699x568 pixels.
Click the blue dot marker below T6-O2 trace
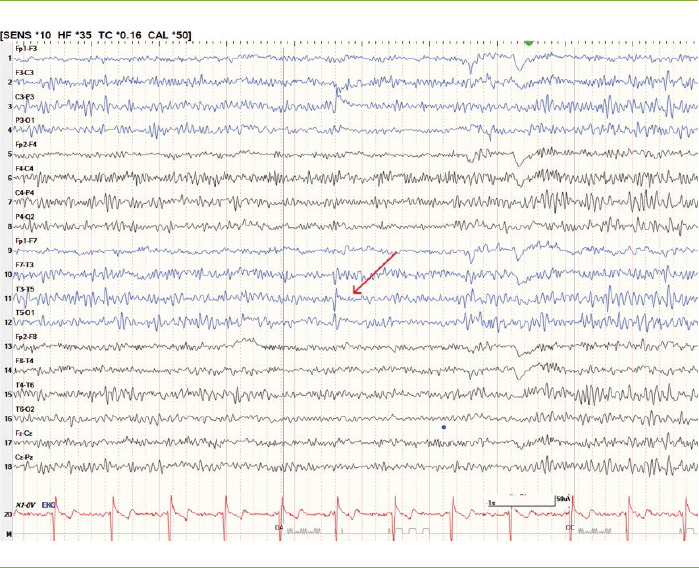point(444,427)
